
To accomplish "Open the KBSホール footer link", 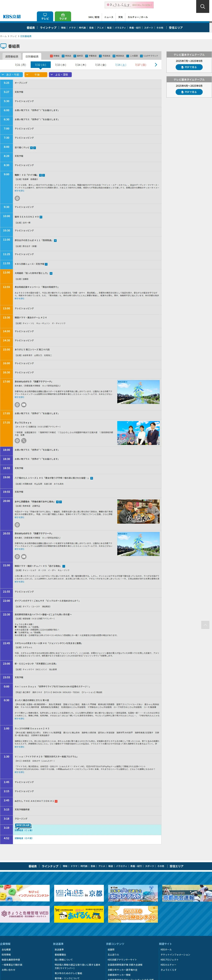I will [x=166, y=950].
